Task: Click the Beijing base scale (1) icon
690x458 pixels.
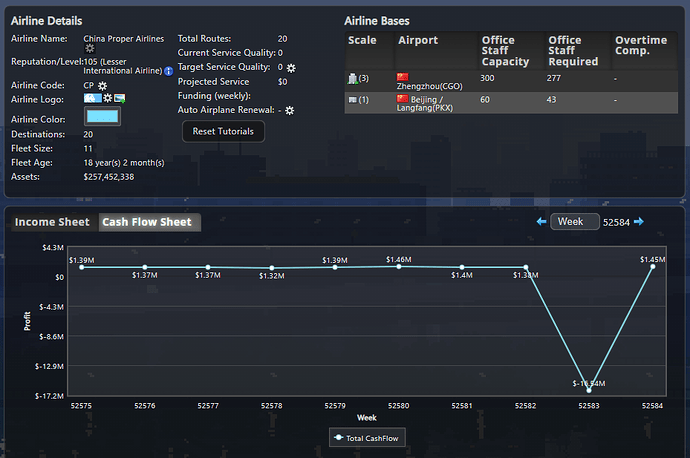Action: coord(352,100)
